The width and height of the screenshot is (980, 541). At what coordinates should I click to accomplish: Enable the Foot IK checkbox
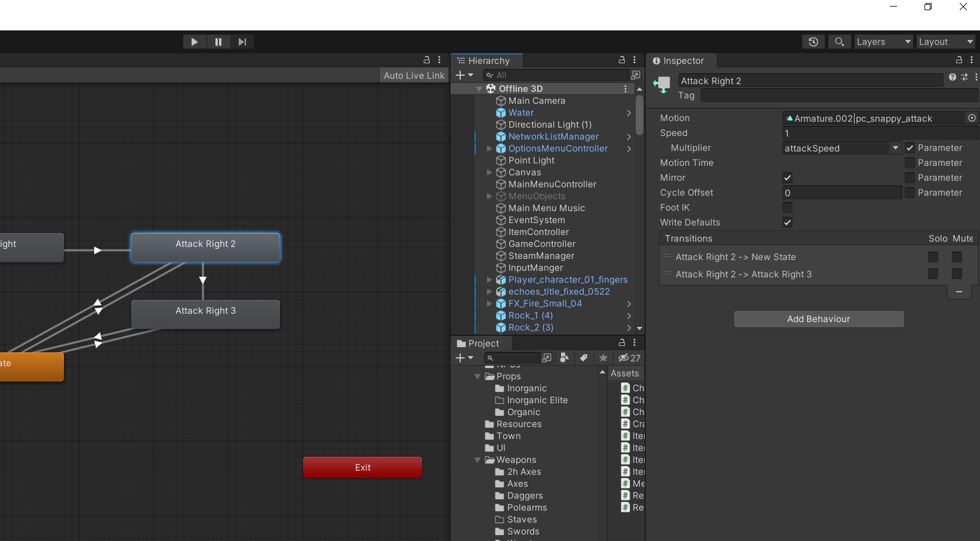[787, 208]
